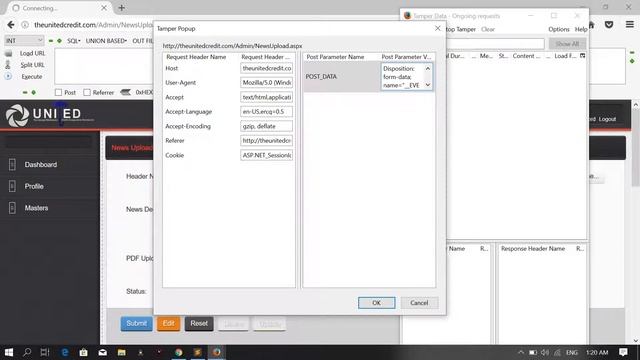Click the Dashboard sidebar icon
This screenshot has height=360, width=640.
click(12, 164)
